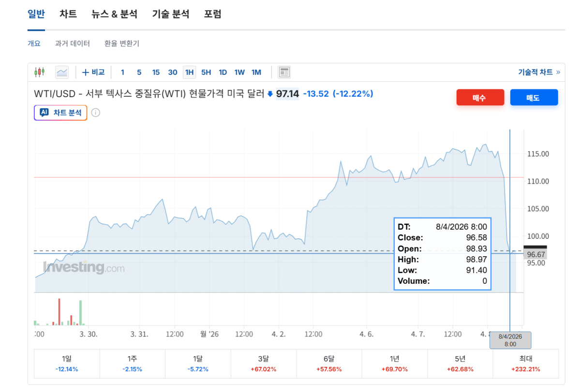
Task: Click the info icon beside 차트 분석
Action: (x=96, y=113)
